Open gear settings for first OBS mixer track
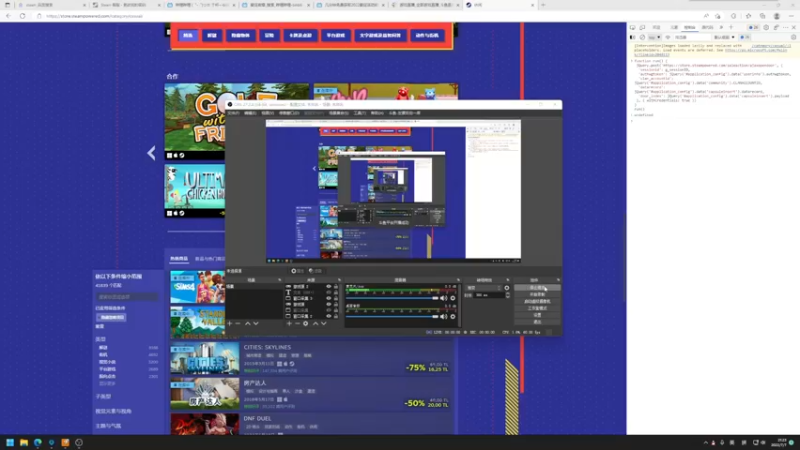800x450 pixels. [453, 298]
